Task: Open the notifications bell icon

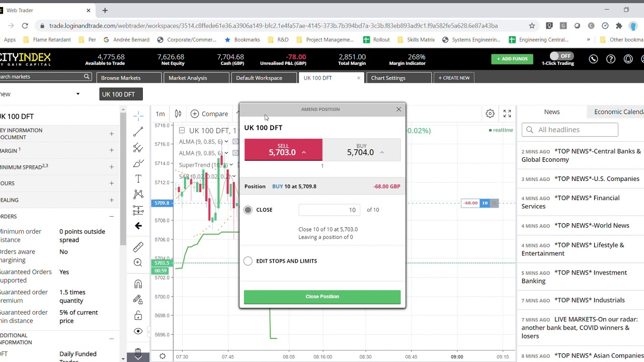Action: (x=628, y=59)
